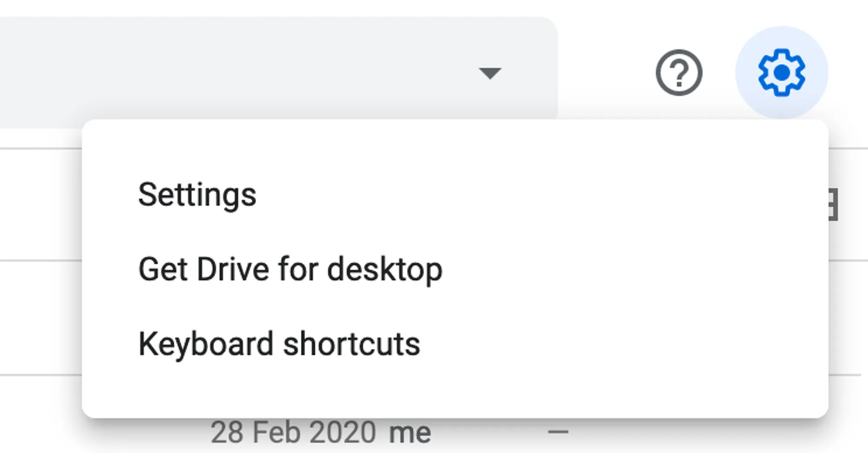Select Settings from the gear menu
Viewport: 868px width, 453px height.
197,195
